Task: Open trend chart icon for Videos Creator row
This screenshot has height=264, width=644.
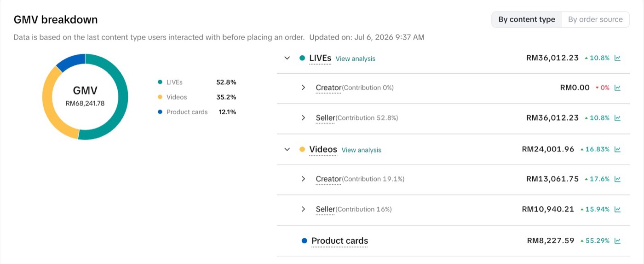Action: [x=618, y=179]
